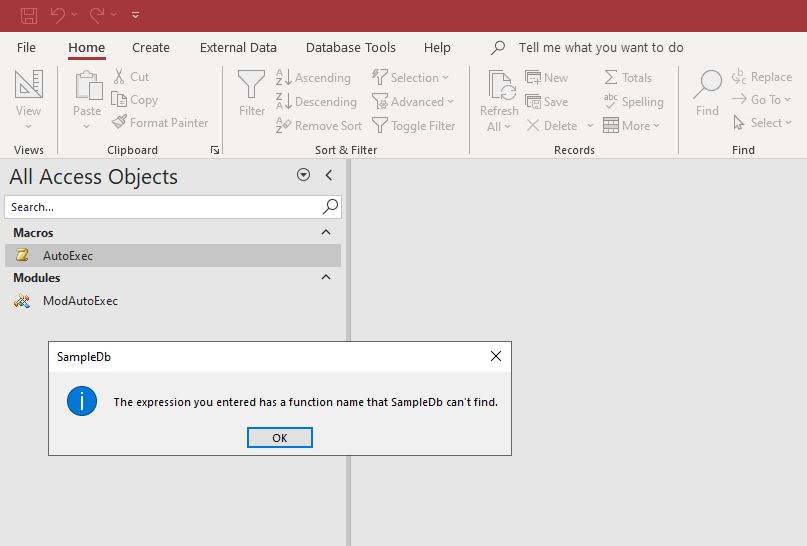This screenshot has width=807, height=546.
Task: Click the Format Painter brush
Action: coord(160,122)
